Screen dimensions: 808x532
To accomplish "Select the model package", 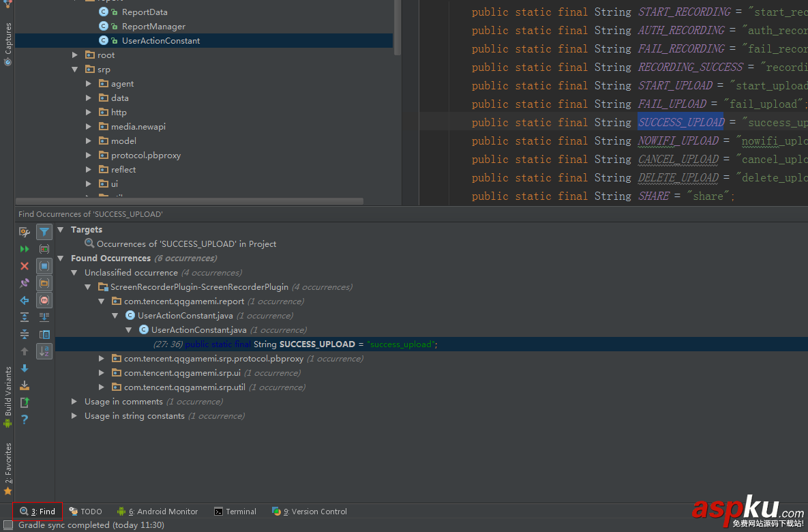I will pyautogui.click(x=123, y=141).
